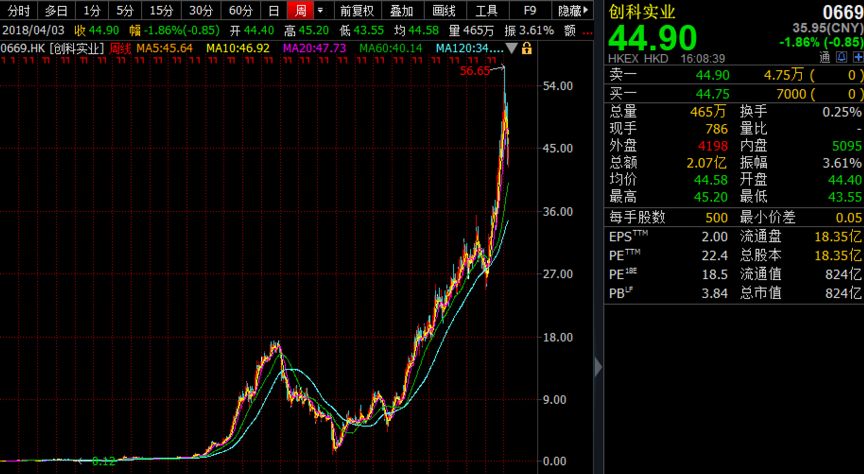Select the 5分 five-minute period
Image resolution: width=864 pixels, height=474 pixels.
(125, 10)
